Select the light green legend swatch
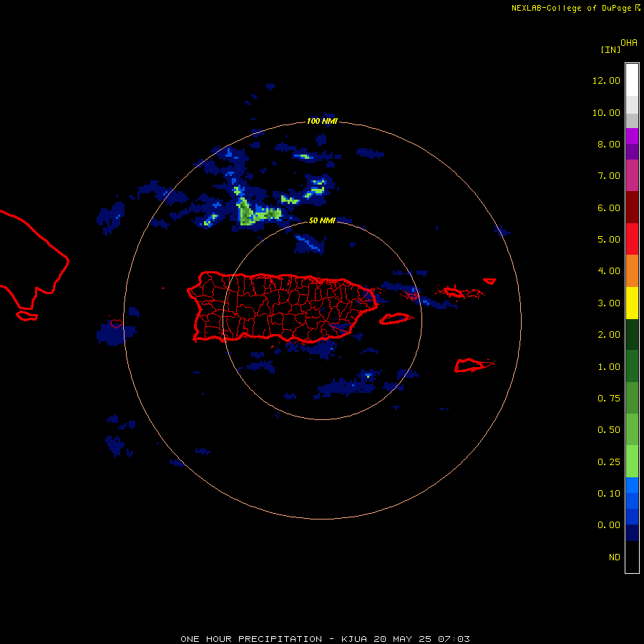The width and height of the screenshot is (644, 644). (632, 462)
